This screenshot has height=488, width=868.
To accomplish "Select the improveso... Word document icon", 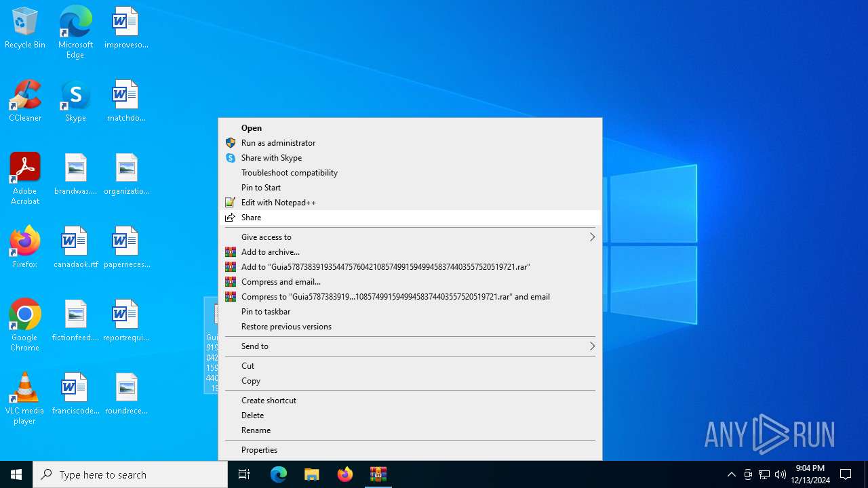I will 126,28.
